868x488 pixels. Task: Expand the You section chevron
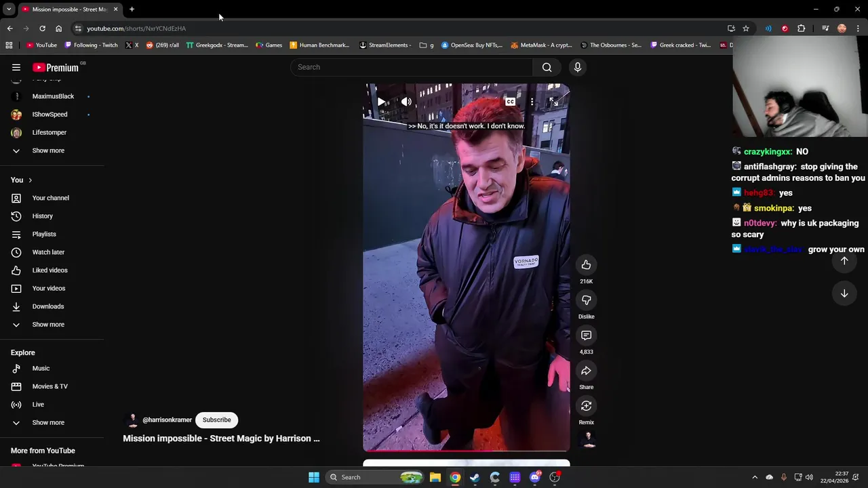click(30, 180)
